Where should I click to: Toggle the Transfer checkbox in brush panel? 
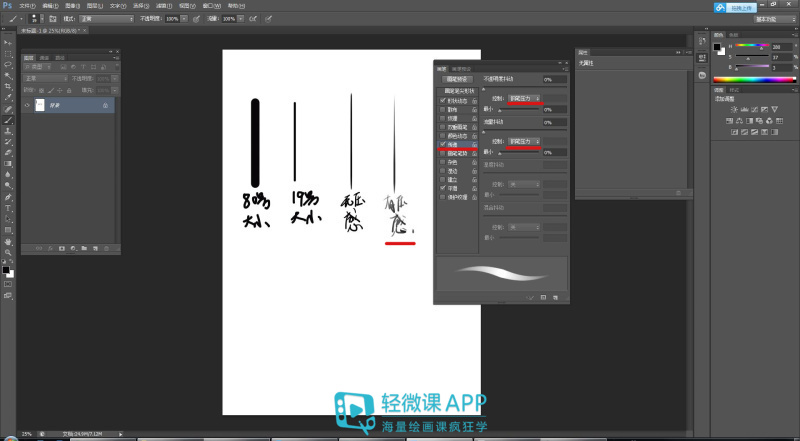tap(442, 144)
